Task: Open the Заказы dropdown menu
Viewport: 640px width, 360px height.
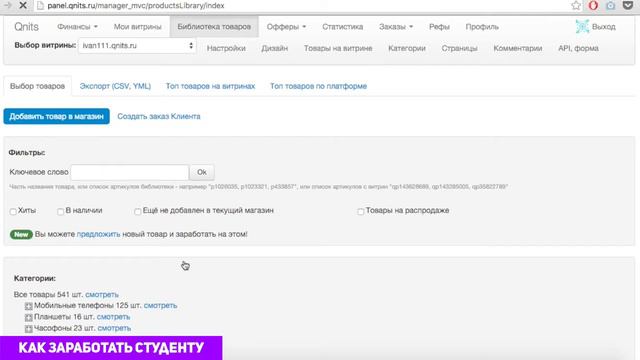Action: pyautogui.click(x=396, y=27)
